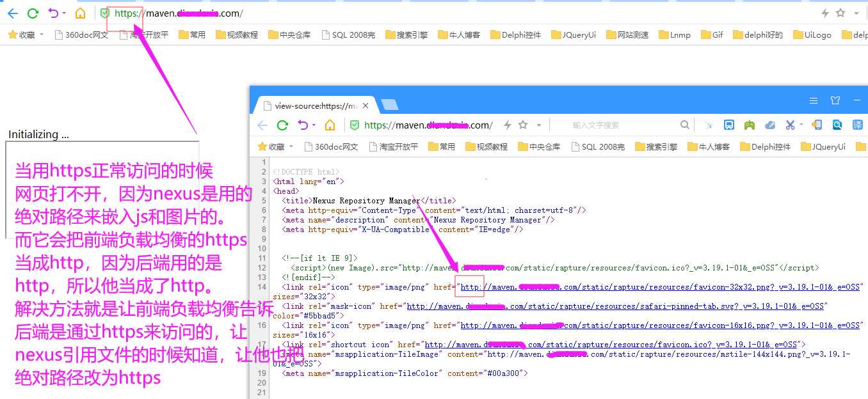This screenshot has width=868, height=399.
Task: Open 常用 folder in background bookmarks bar
Action: pos(192,35)
